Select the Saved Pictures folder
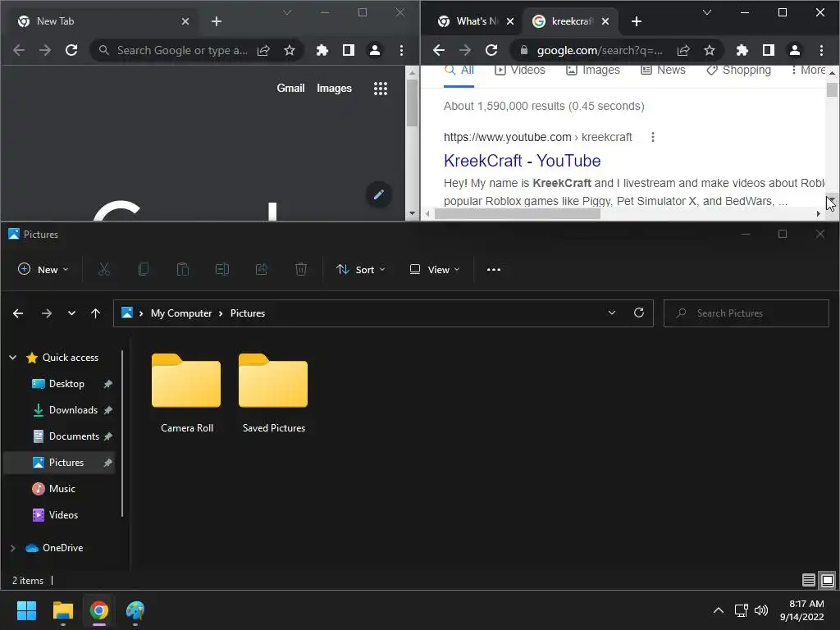 point(273,393)
